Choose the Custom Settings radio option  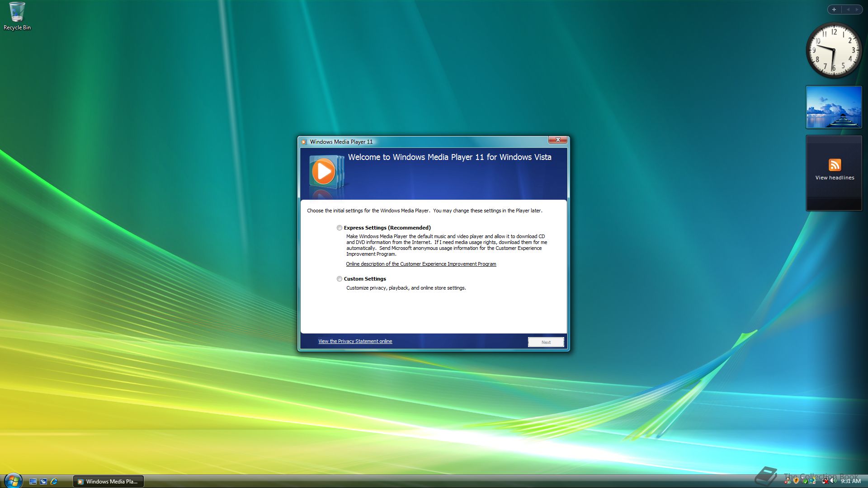click(339, 279)
